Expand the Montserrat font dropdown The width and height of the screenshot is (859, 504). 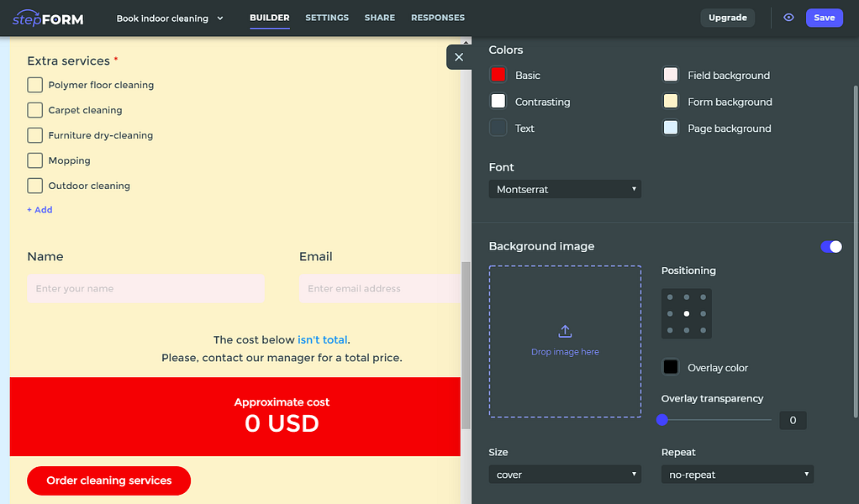565,189
